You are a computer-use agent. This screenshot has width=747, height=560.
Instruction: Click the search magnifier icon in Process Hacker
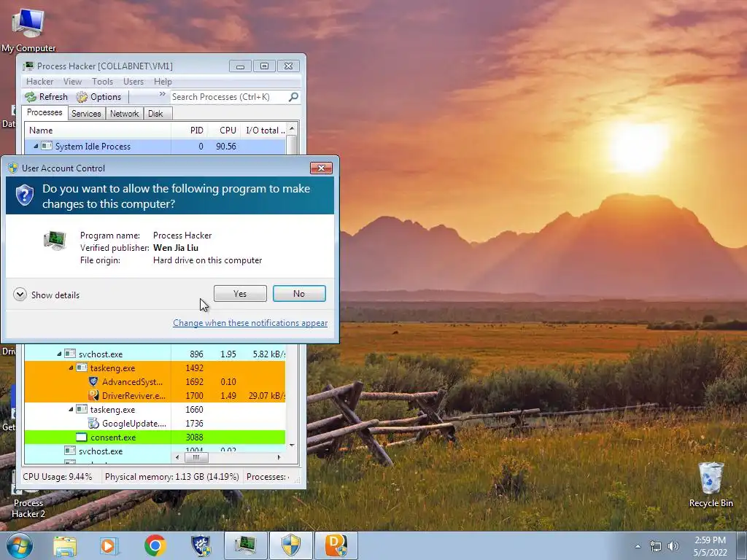pyautogui.click(x=293, y=97)
